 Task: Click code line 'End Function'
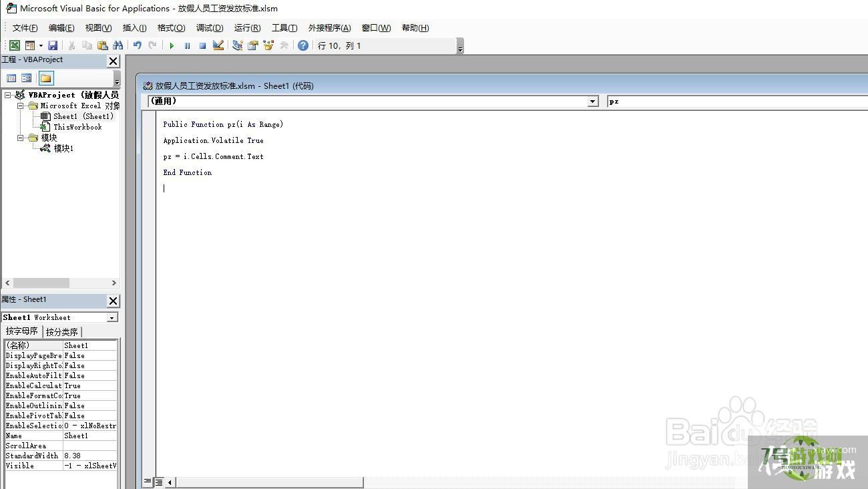(x=187, y=172)
